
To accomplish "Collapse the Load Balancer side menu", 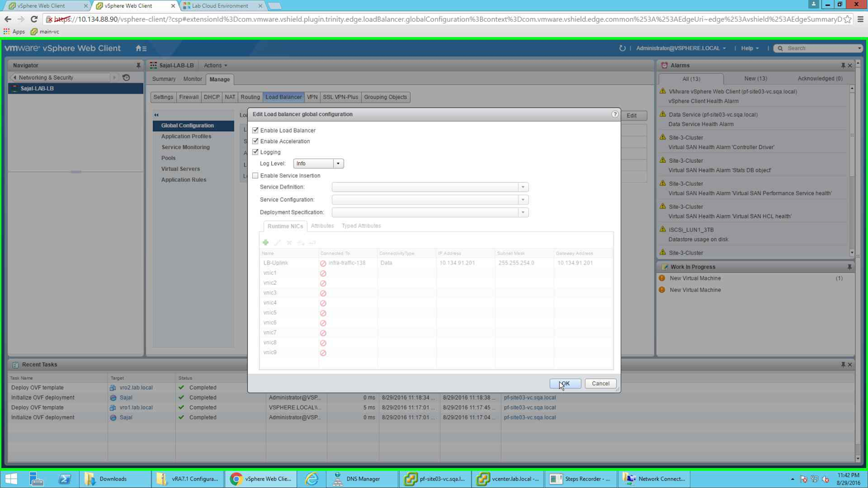I will click(156, 115).
